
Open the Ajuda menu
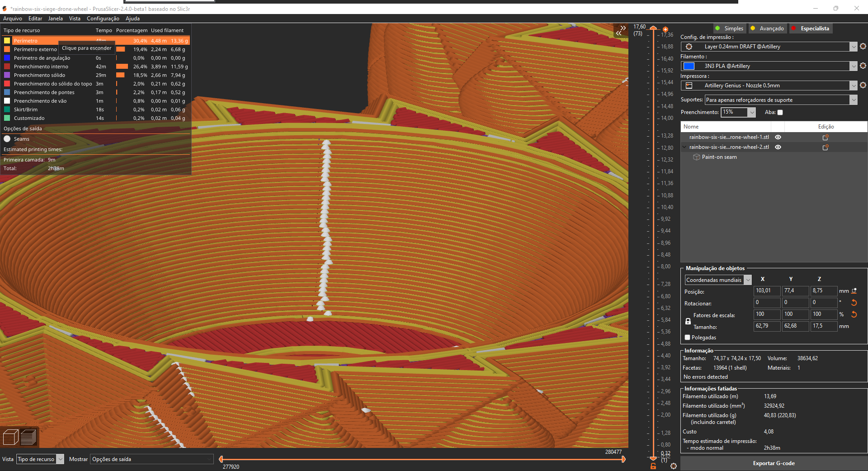(132, 19)
